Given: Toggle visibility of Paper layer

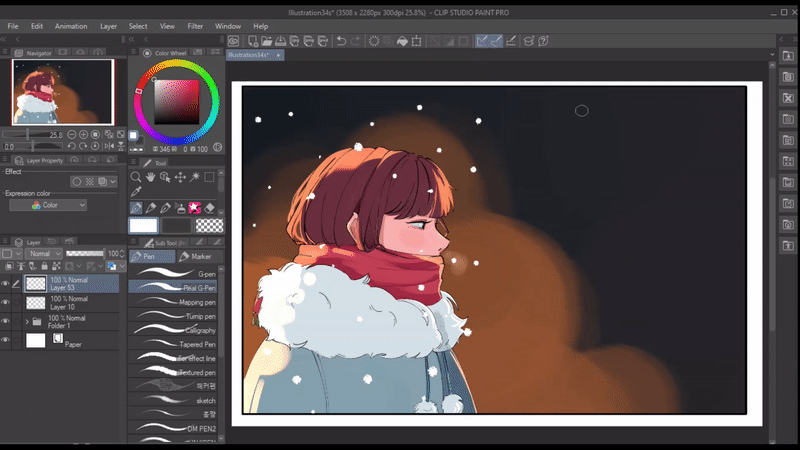Looking at the screenshot, I should (5, 340).
